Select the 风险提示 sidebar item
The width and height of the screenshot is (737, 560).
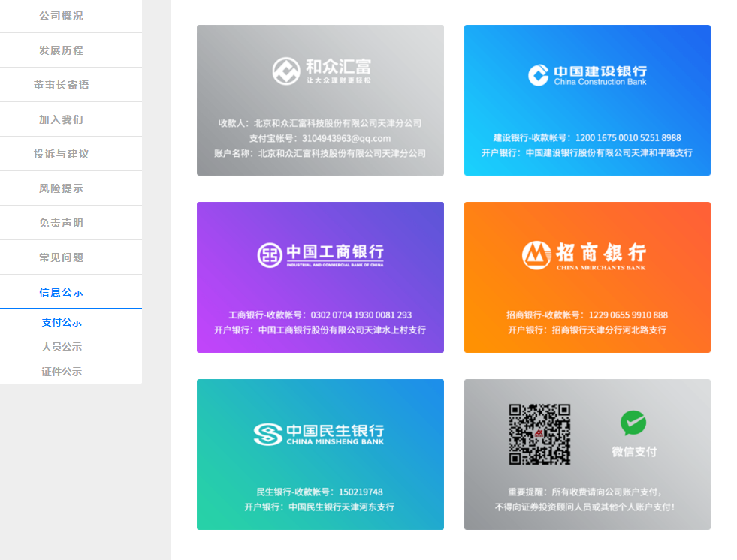click(x=62, y=188)
